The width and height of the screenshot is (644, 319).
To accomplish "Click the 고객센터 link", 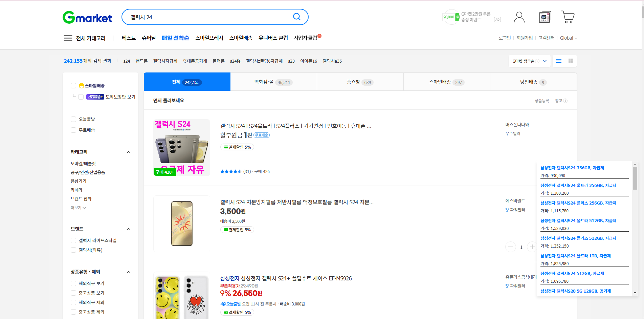I will 547,38.
